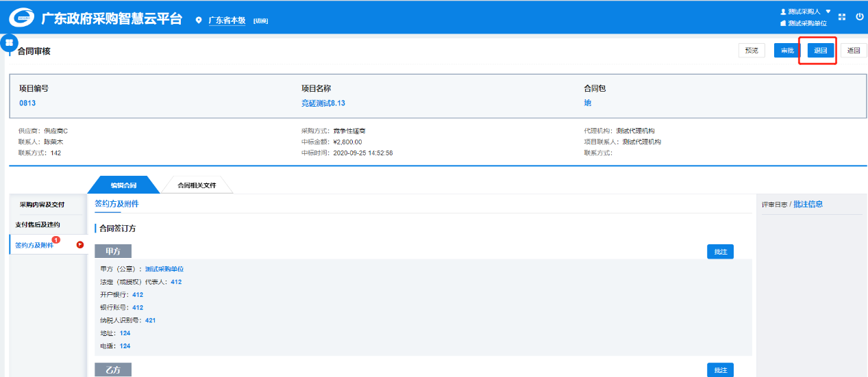Viewport: 868px width, 377px height.
Task: Click 批注 button for 甲方 section
Action: [x=720, y=252]
